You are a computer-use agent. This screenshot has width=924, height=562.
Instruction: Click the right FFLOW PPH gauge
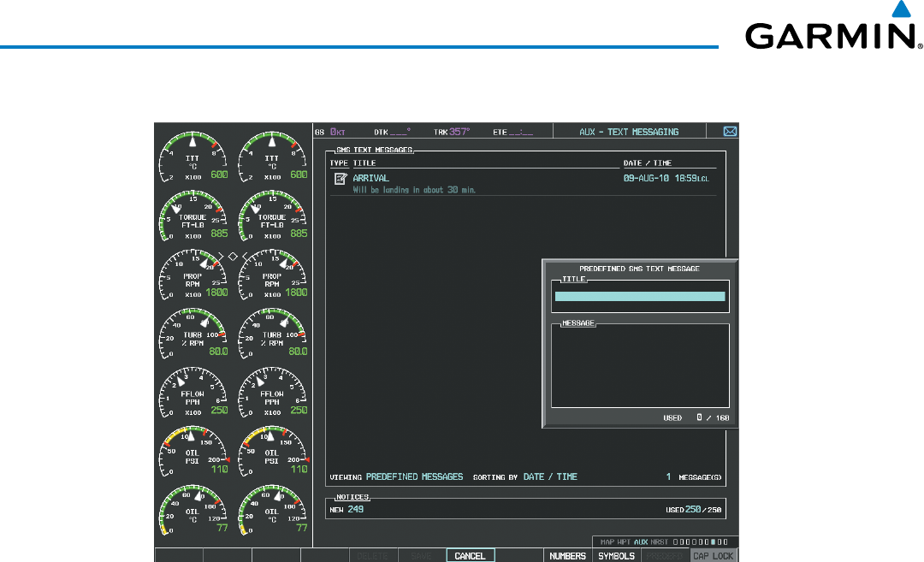pyautogui.click(x=270, y=396)
